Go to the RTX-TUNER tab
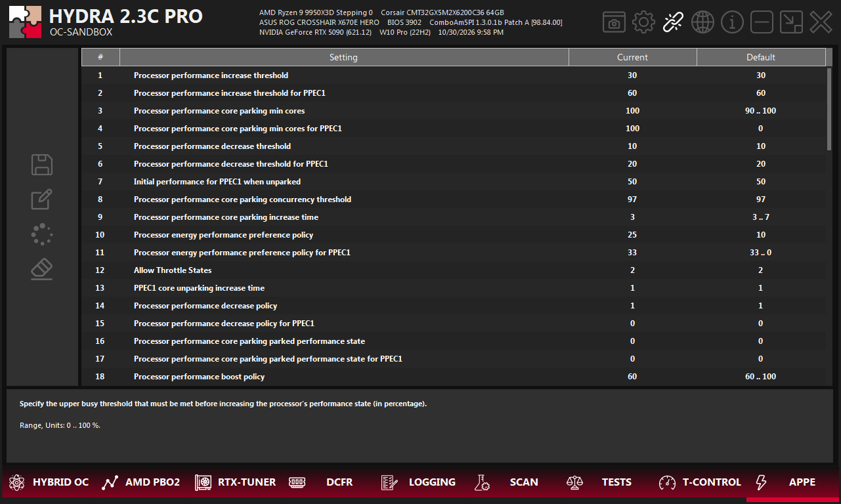The width and height of the screenshot is (841, 504). [236, 482]
